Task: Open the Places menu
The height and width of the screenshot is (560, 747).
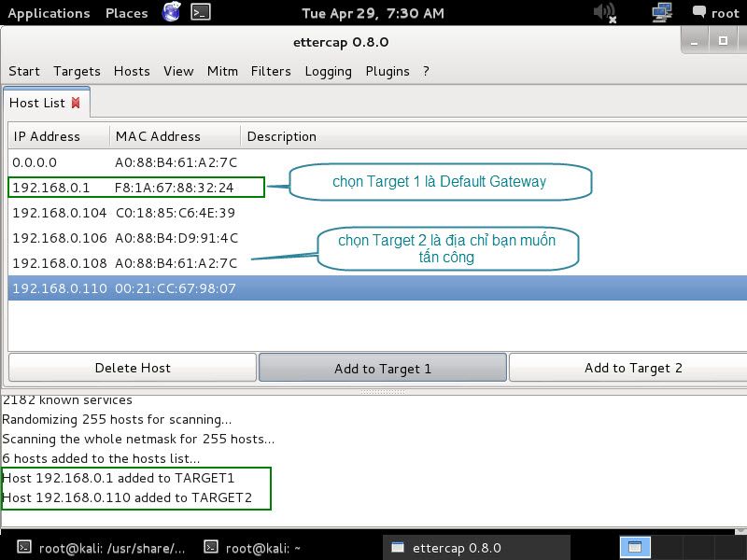Action: tap(127, 13)
